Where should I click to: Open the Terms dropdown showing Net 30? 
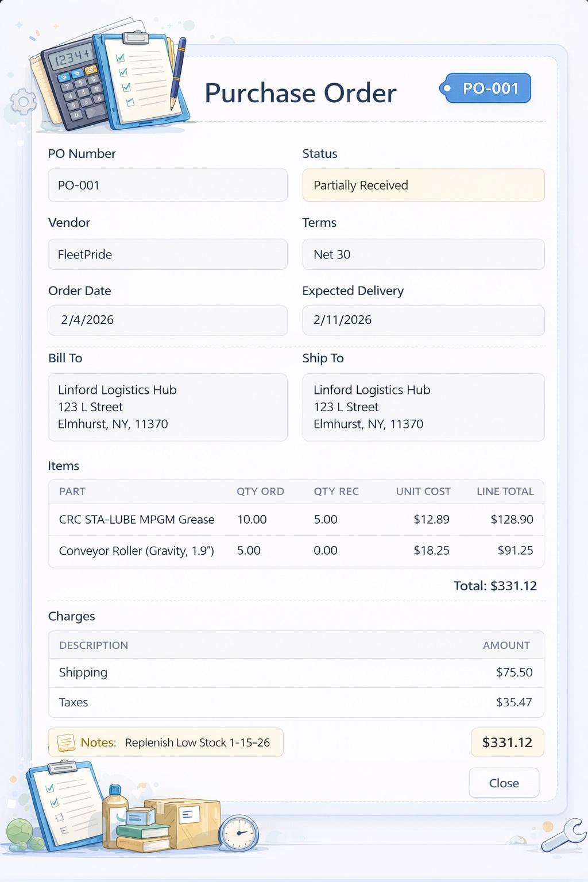tap(423, 254)
